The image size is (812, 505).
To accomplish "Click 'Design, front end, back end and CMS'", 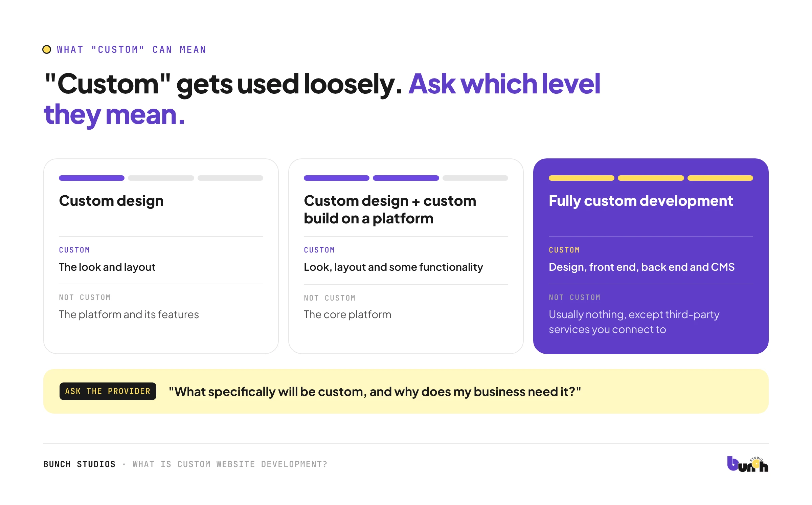I will coord(642,267).
